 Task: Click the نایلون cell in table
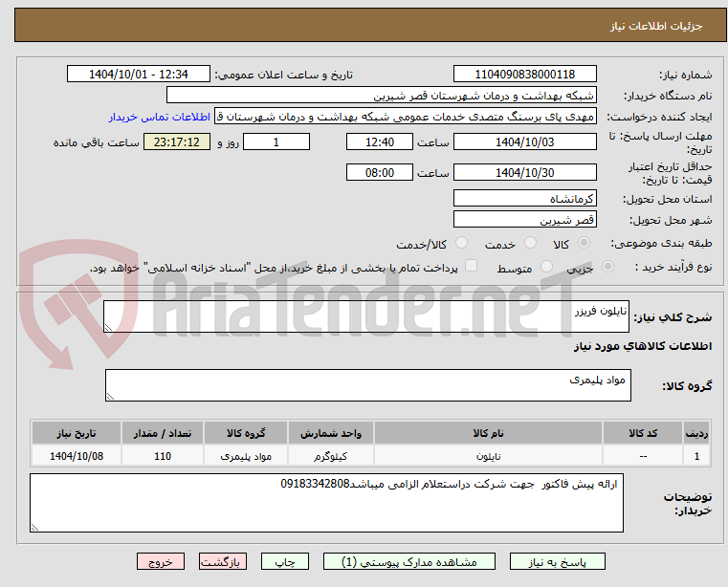click(488, 457)
